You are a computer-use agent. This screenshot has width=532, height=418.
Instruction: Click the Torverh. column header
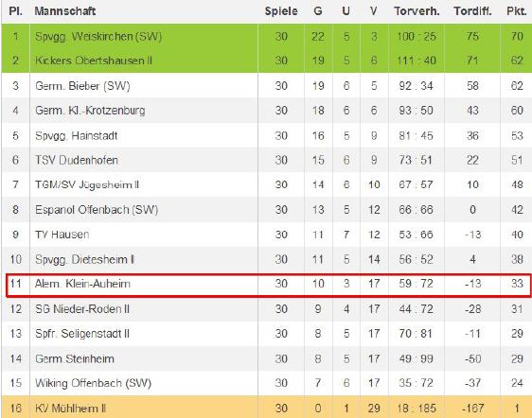(x=417, y=11)
